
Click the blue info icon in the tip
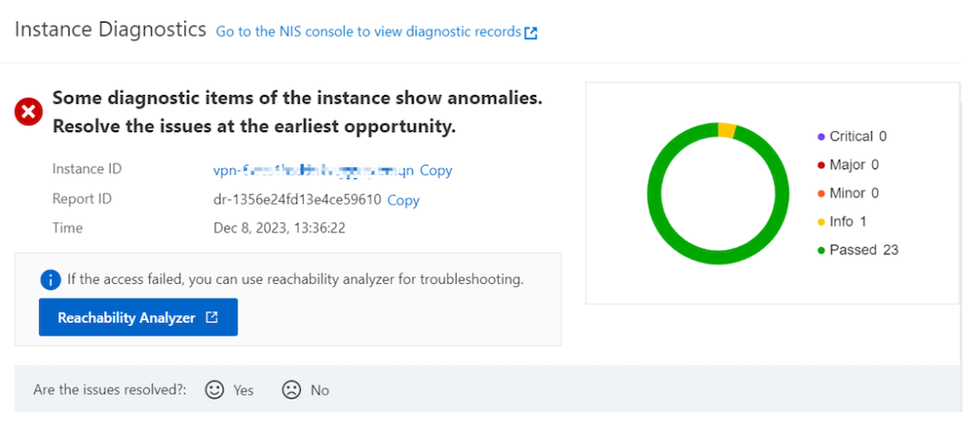pos(51,279)
